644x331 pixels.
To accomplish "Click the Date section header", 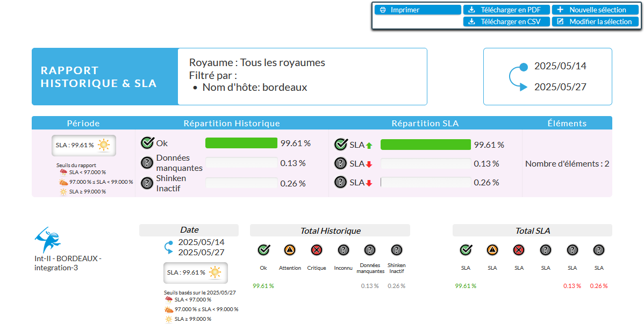I will coord(189,230).
